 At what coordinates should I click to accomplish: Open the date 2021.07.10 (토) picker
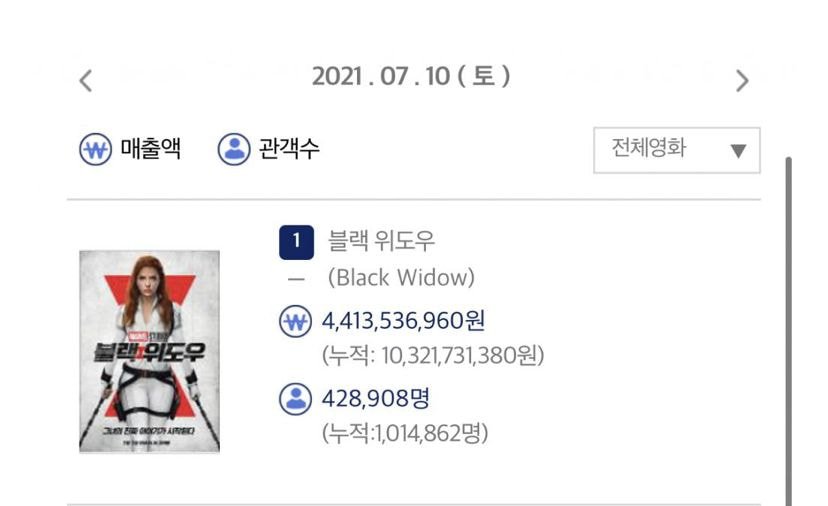tap(411, 77)
